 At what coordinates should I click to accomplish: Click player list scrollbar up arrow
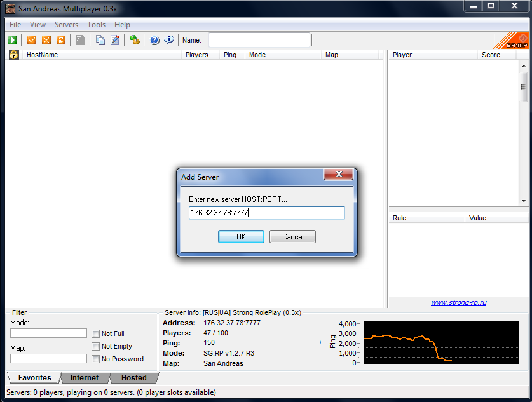click(524, 66)
